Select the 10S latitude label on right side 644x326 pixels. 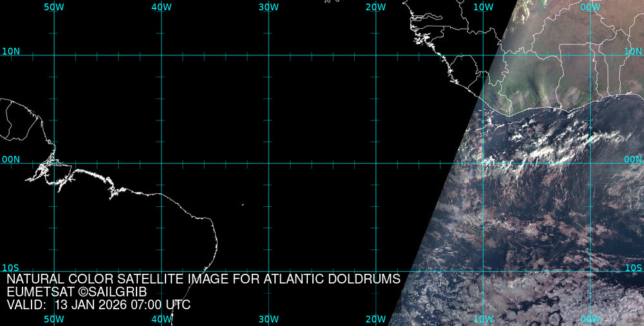click(x=634, y=267)
